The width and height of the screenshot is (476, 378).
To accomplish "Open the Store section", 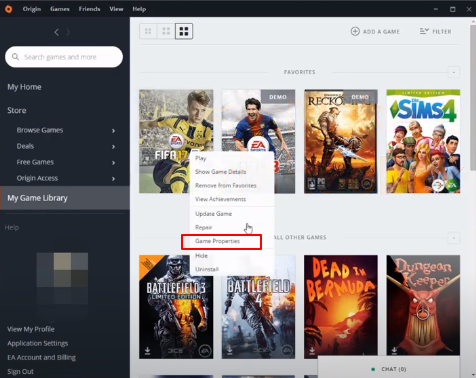I will coord(17,110).
